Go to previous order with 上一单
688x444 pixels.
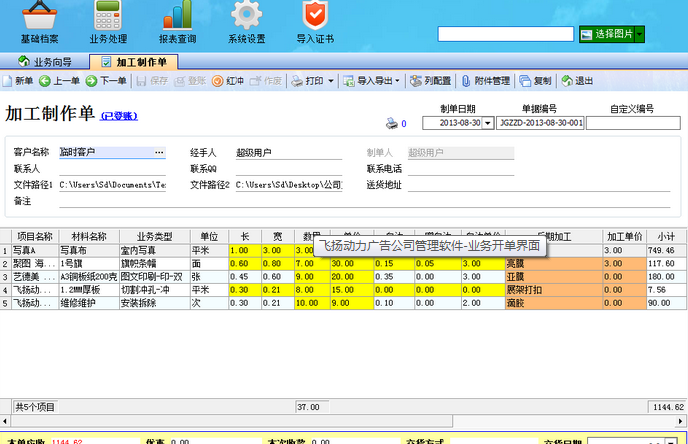(59, 81)
